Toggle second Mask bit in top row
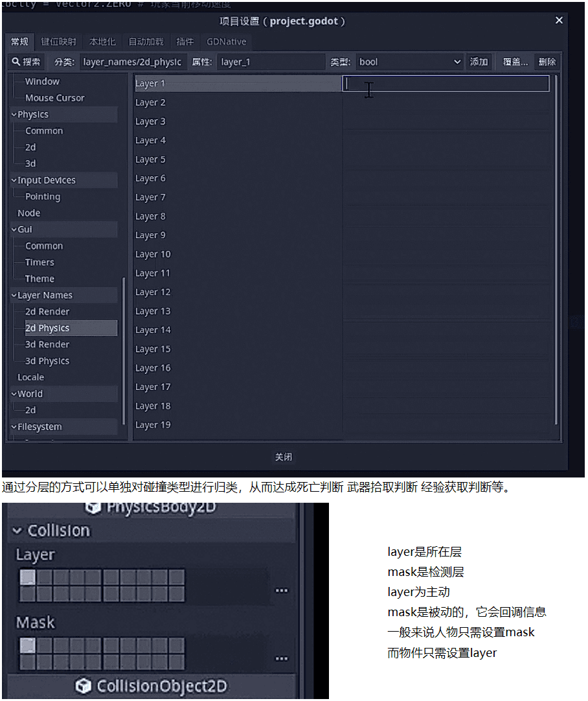 pos(44,645)
